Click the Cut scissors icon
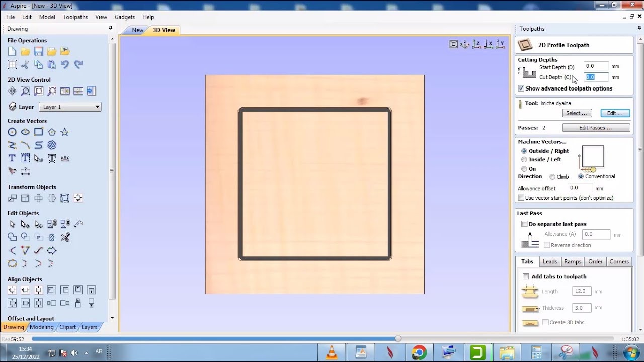644x362 pixels. pos(25,64)
